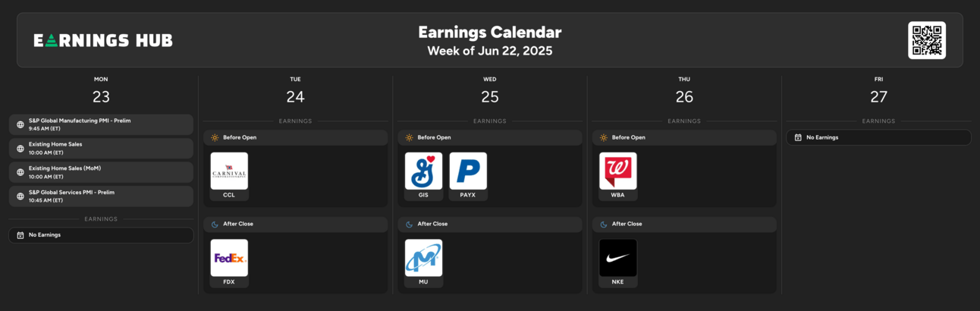Click Tuesday's Before Open sun icon
Viewport: 980px width, 311px height.
coord(215,137)
